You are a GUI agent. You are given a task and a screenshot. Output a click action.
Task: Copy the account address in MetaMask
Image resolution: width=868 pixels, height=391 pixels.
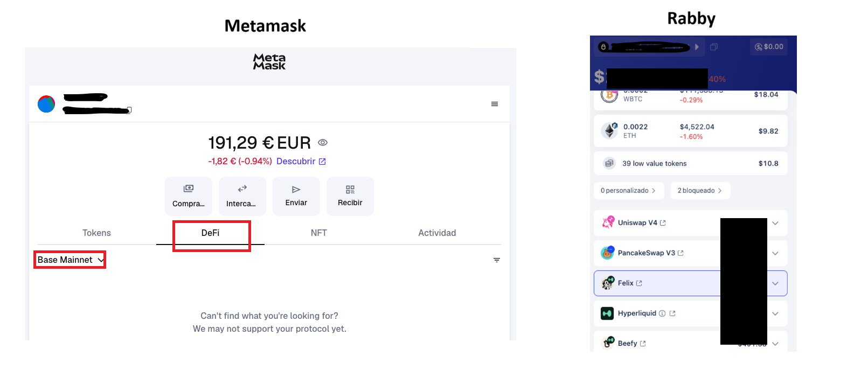click(129, 110)
